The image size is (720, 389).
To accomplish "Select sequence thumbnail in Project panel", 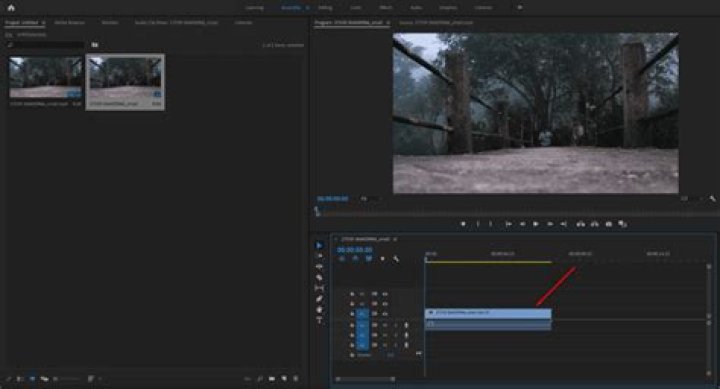I will coord(125,77).
